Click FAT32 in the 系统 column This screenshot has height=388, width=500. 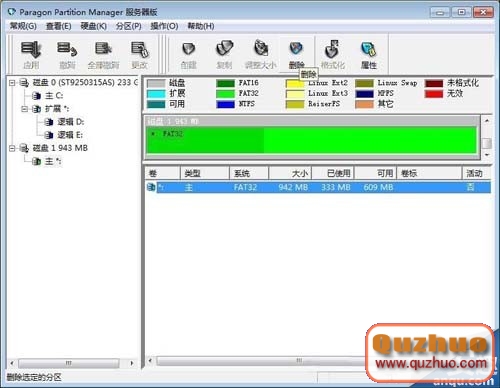[245, 187]
